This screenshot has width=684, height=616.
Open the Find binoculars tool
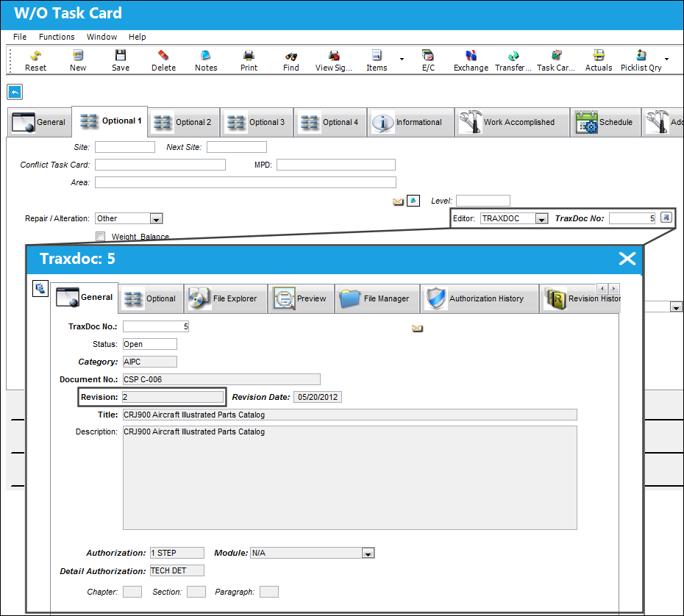[x=291, y=60]
